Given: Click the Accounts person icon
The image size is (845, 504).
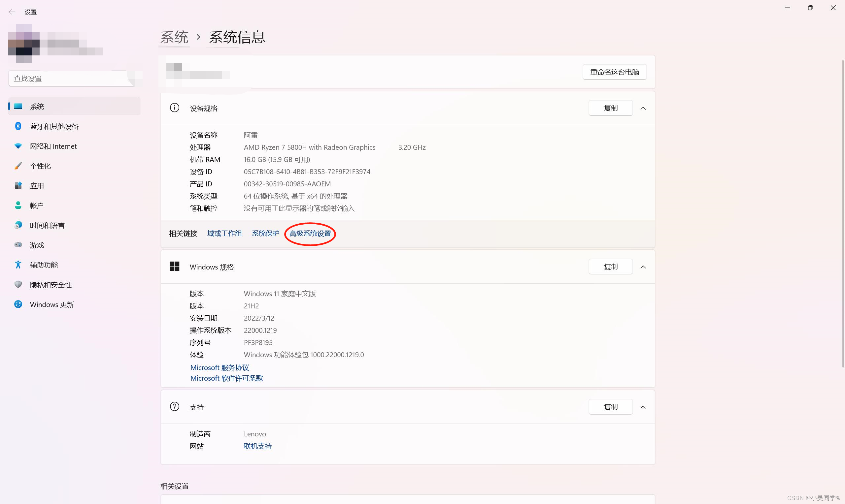Looking at the screenshot, I should [18, 205].
